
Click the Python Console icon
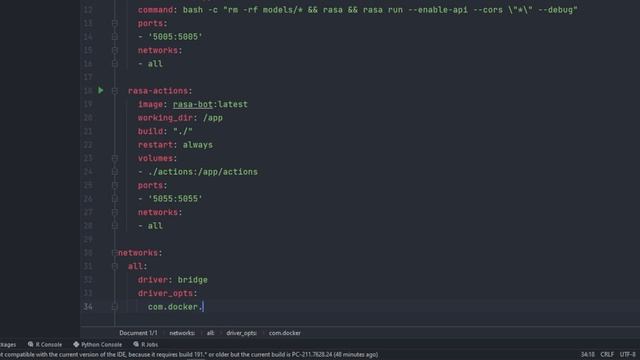coord(76,344)
